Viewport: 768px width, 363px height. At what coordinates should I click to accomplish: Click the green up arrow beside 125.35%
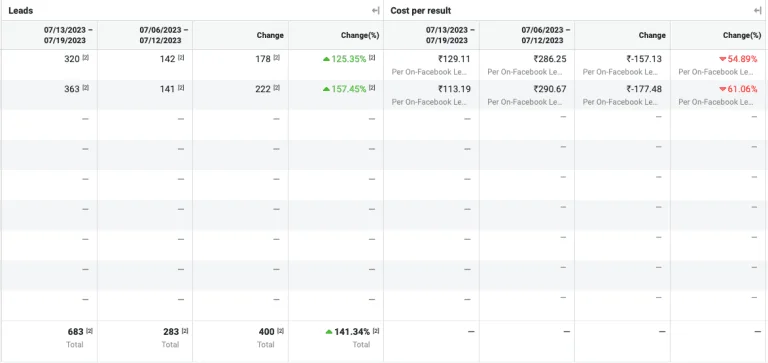(x=326, y=59)
